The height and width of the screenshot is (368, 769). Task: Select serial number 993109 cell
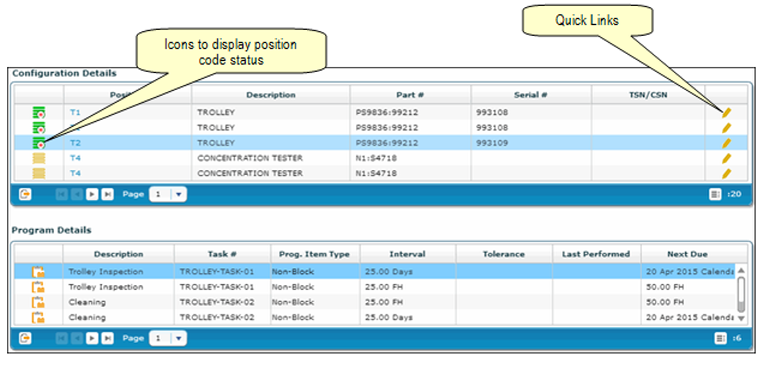[492, 143]
